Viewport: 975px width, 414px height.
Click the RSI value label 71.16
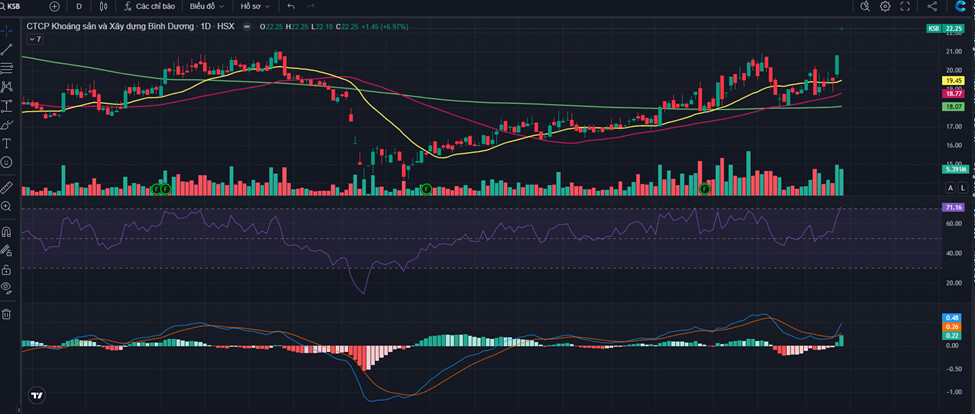953,207
